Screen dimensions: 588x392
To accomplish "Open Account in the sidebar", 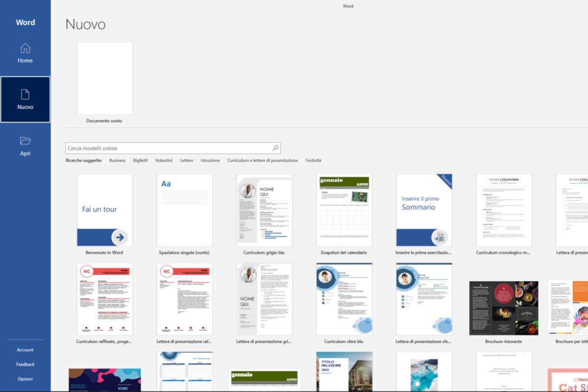I will pyautogui.click(x=25, y=350).
